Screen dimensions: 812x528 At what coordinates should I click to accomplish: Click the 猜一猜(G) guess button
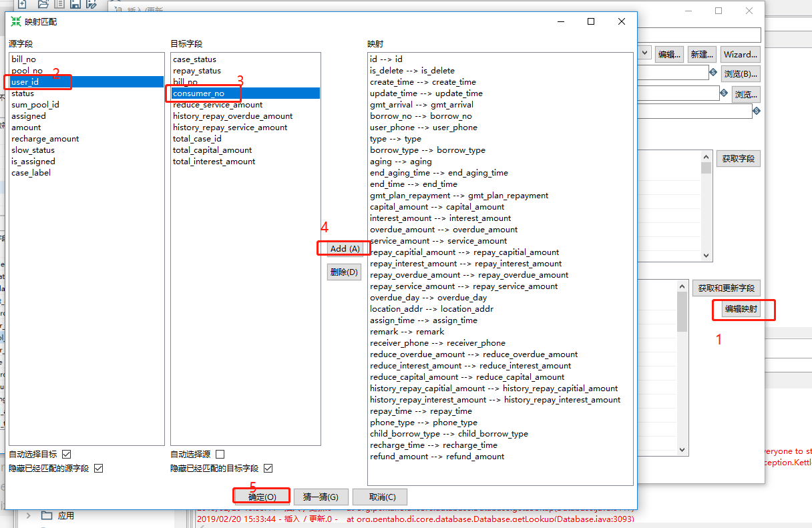(x=321, y=497)
